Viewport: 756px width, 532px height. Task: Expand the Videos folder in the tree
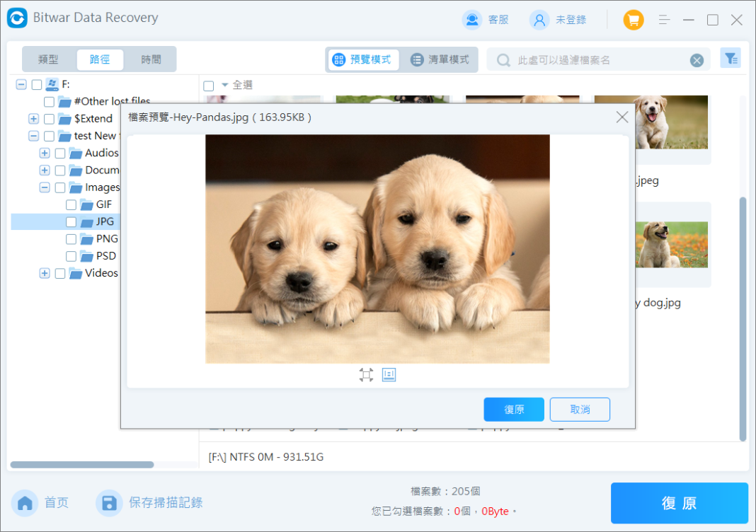point(44,273)
